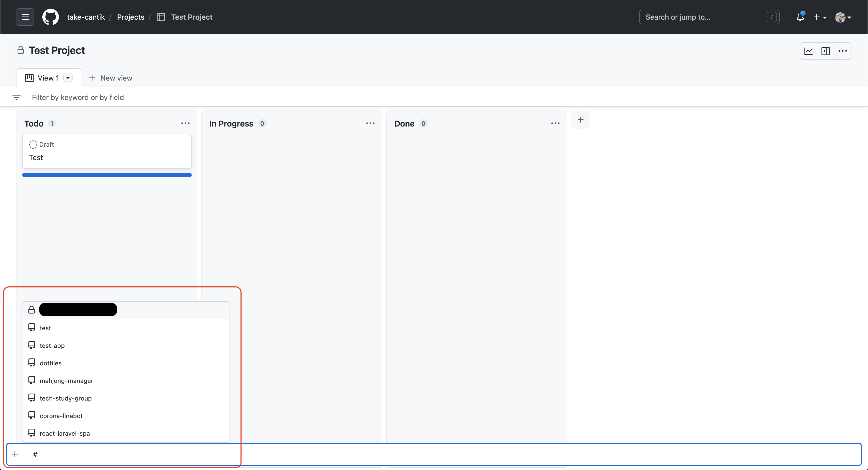The image size is (868, 470).
Task: Open the project side panel
Action: pos(826,51)
